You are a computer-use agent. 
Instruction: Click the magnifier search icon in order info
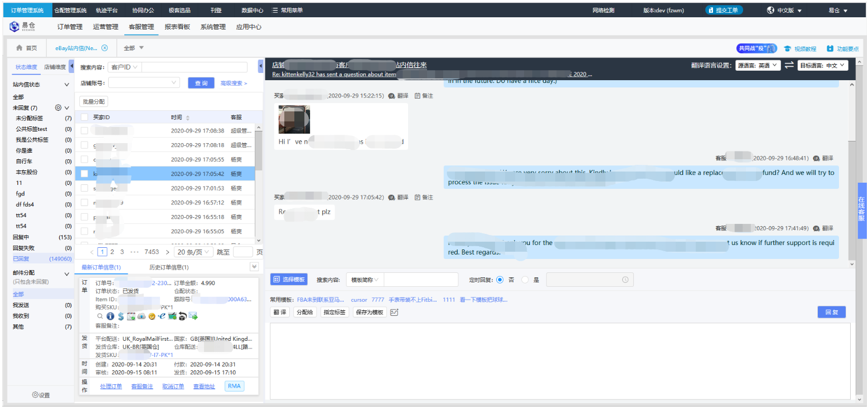click(100, 316)
